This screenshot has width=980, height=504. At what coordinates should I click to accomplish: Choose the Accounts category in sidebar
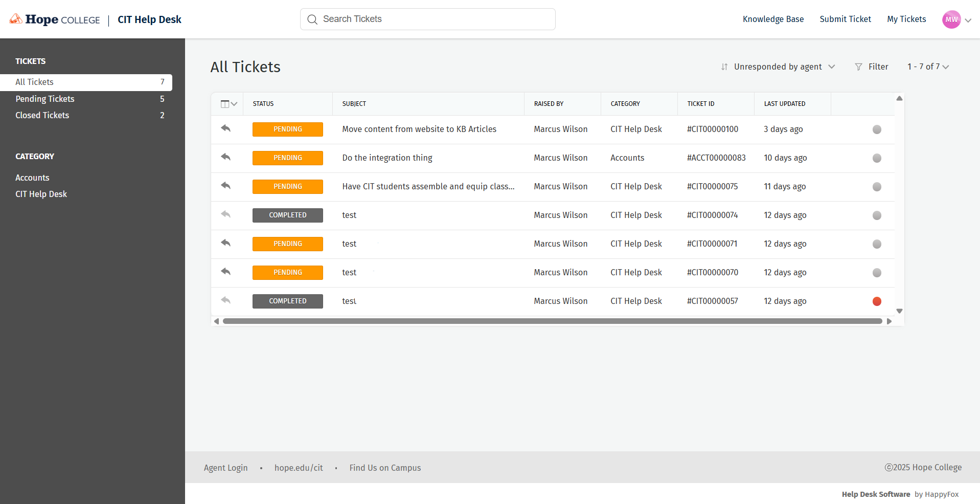click(x=32, y=178)
